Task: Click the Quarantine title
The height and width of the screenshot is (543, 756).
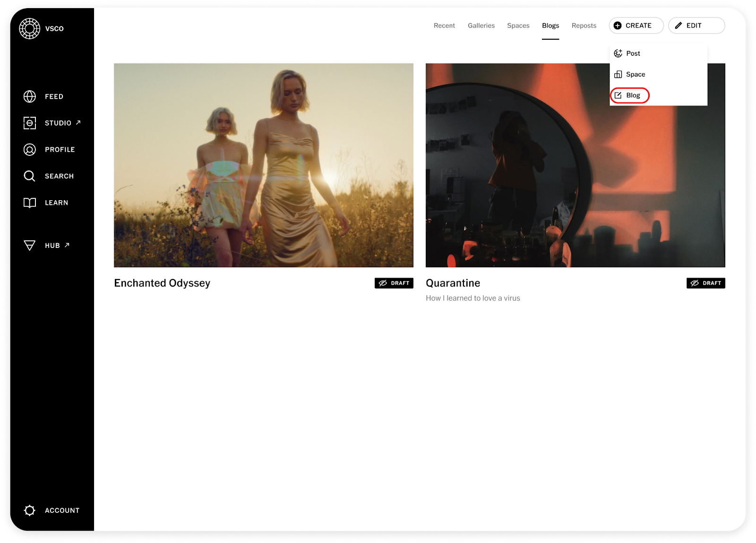Action: point(453,283)
